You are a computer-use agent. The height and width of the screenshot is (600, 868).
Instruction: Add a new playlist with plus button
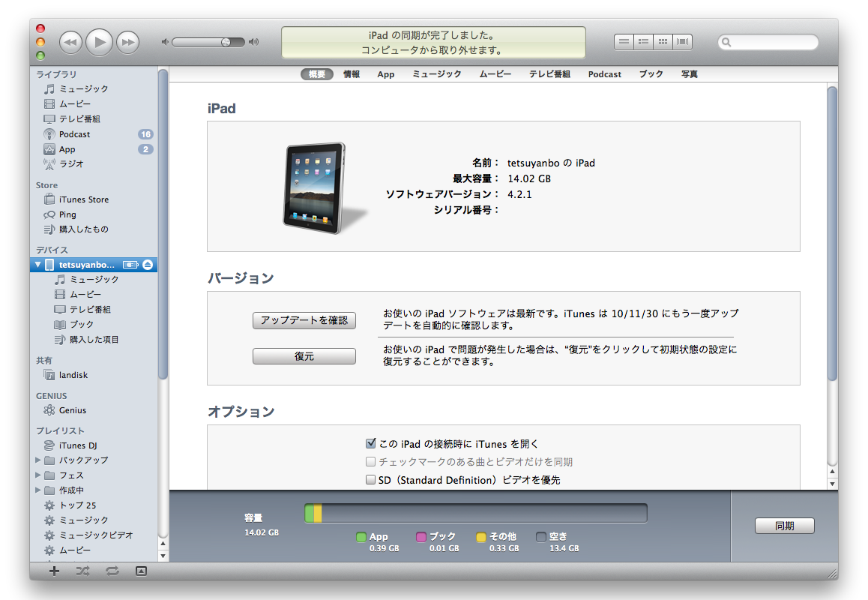coord(54,571)
